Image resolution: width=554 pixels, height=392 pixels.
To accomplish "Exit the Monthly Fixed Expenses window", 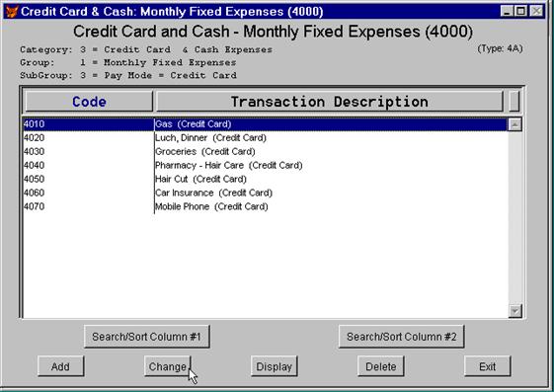I will tap(488, 366).
